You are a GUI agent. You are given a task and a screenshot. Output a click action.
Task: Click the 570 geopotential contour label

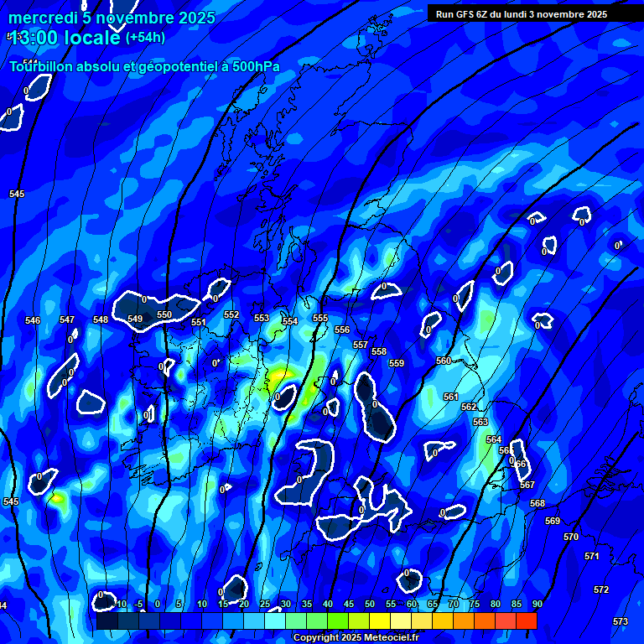pyautogui.click(x=571, y=537)
